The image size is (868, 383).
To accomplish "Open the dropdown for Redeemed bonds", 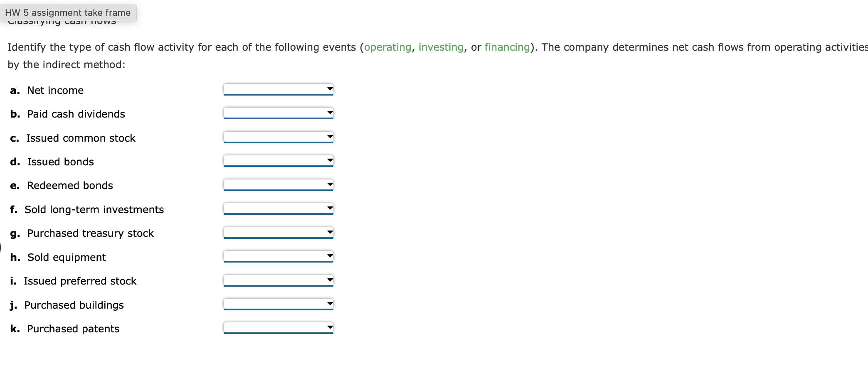I will point(278,184).
